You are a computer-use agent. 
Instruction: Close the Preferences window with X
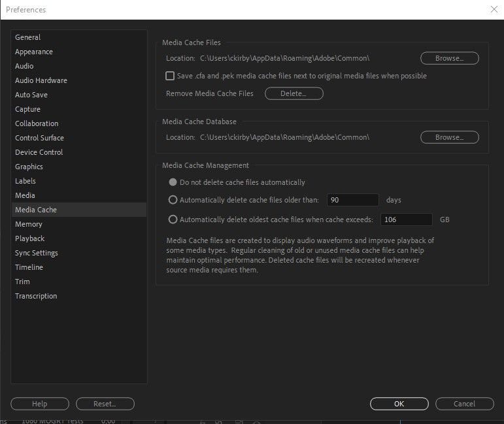[494, 9]
